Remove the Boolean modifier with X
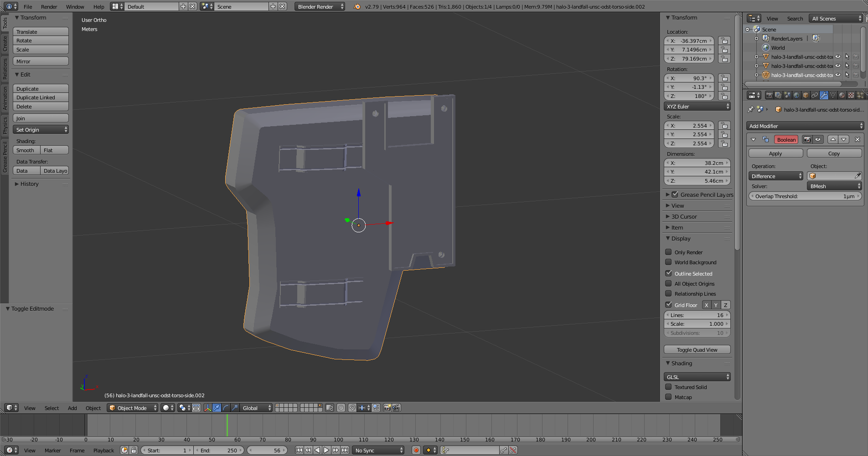Viewport: 868px width, 456px height. pyautogui.click(x=858, y=139)
